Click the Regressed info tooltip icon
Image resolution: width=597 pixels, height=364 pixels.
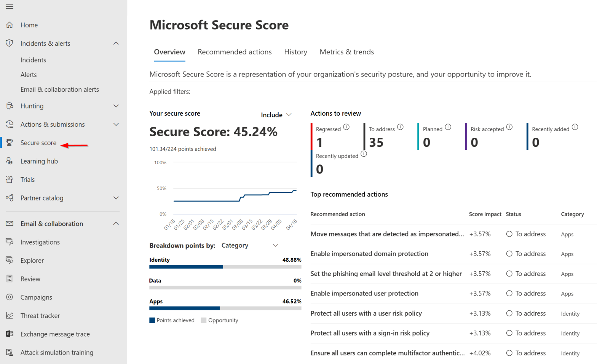pyautogui.click(x=346, y=127)
